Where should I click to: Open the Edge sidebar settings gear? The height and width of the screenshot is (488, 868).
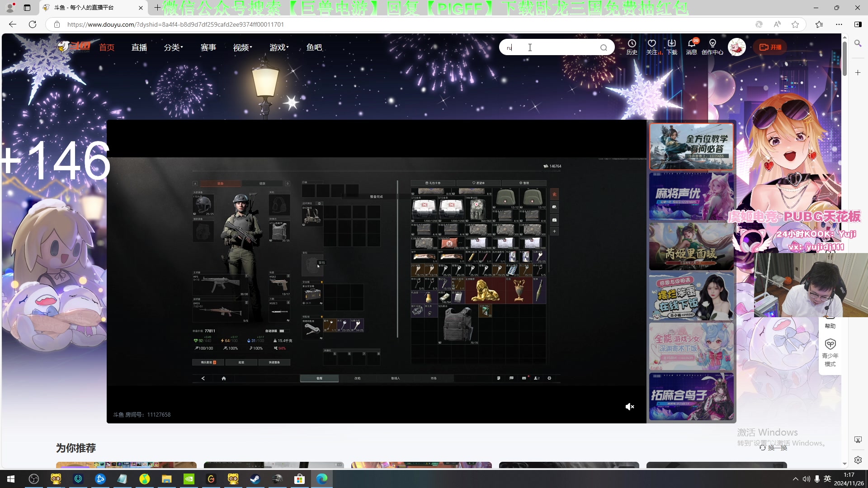click(858, 460)
